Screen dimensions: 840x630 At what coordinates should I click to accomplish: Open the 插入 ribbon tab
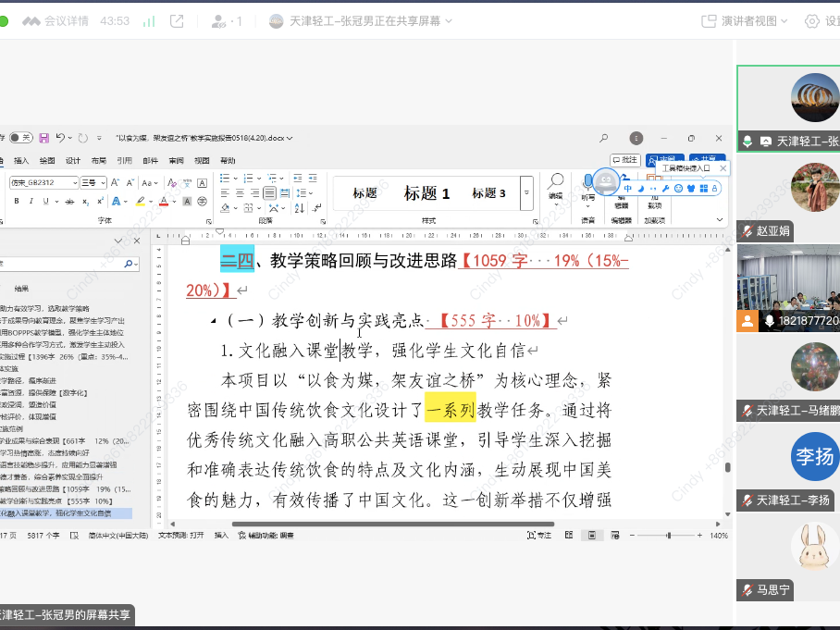[20, 161]
